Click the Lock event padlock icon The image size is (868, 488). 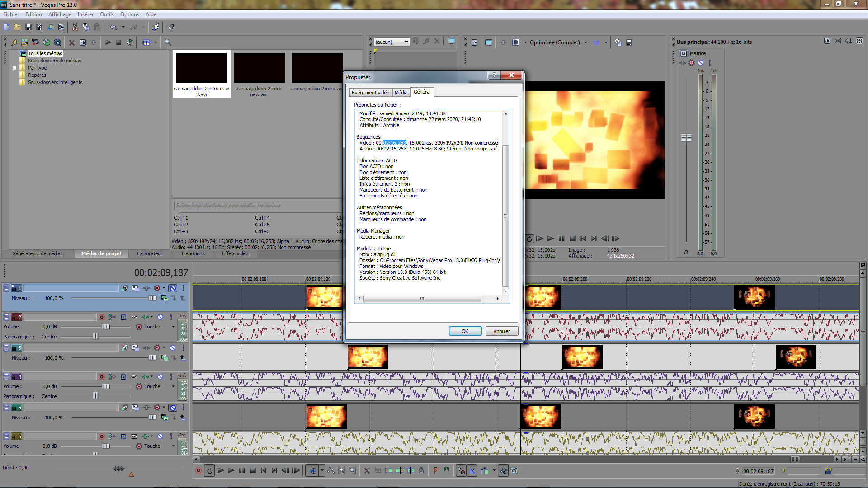[421, 470]
